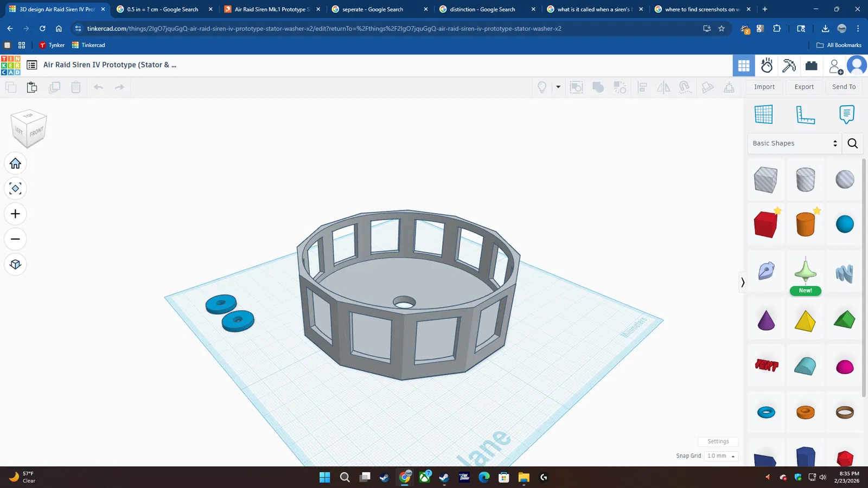The height and width of the screenshot is (488, 868).
Task: Zoom out with the minus button
Action: pos(15,239)
